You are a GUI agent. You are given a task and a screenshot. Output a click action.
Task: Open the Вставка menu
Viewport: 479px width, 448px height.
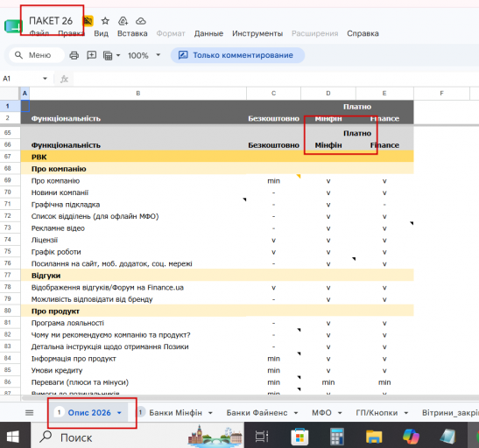(x=132, y=33)
